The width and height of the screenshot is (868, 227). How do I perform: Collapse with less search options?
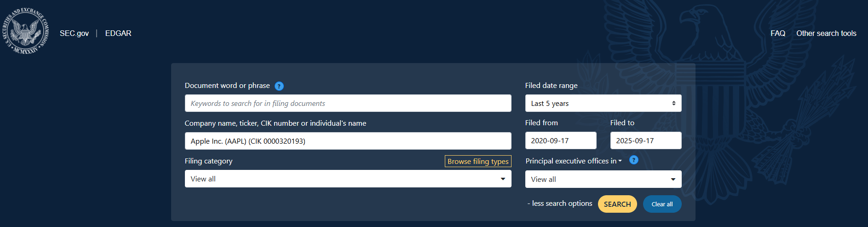coord(560,204)
